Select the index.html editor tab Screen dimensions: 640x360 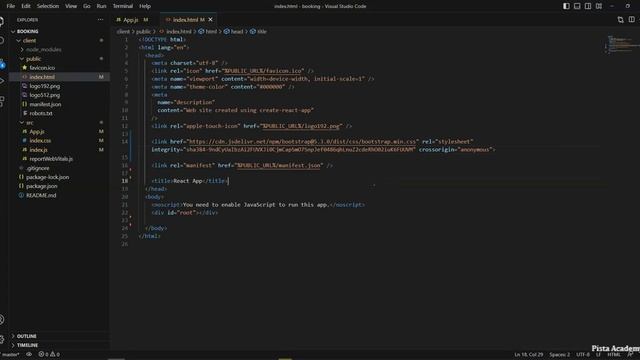click(186, 20)
